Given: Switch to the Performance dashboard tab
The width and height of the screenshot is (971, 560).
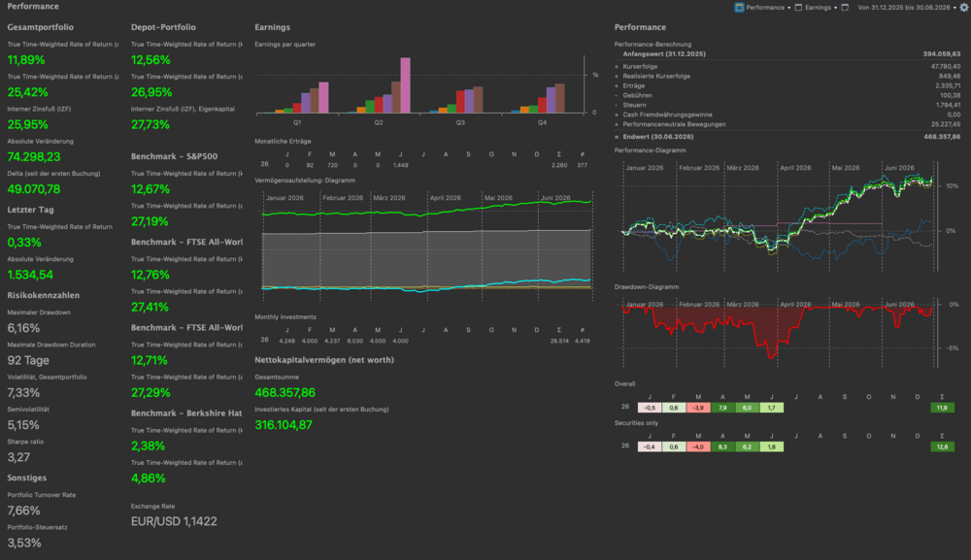Looking at the screenshot, I should [x=765, y=8].
